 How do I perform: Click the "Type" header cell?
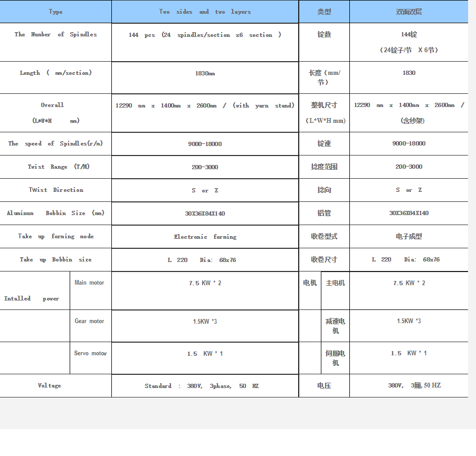point(55,12)
